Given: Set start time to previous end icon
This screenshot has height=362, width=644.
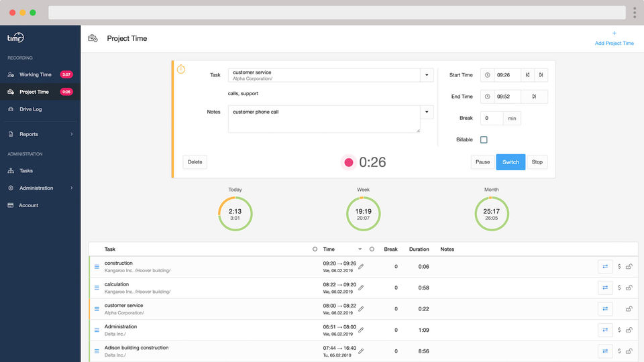Looking at the screenshot, I should coord(528,75).
